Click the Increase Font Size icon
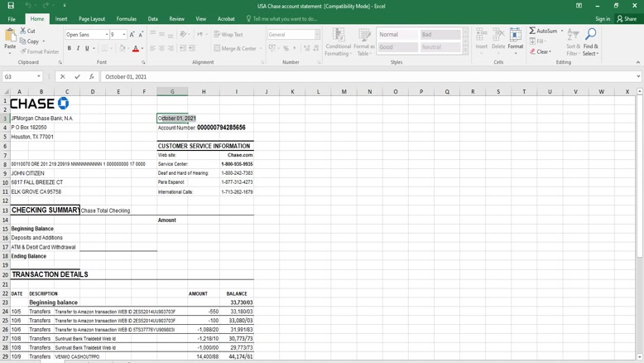 pos(133,35)
